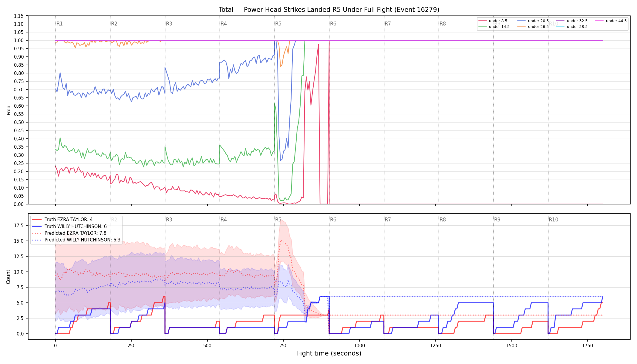Screen dimensions: 637x364
Task: Click the 15.0 tick on the Count axis
Action: [x=19, y=241]
